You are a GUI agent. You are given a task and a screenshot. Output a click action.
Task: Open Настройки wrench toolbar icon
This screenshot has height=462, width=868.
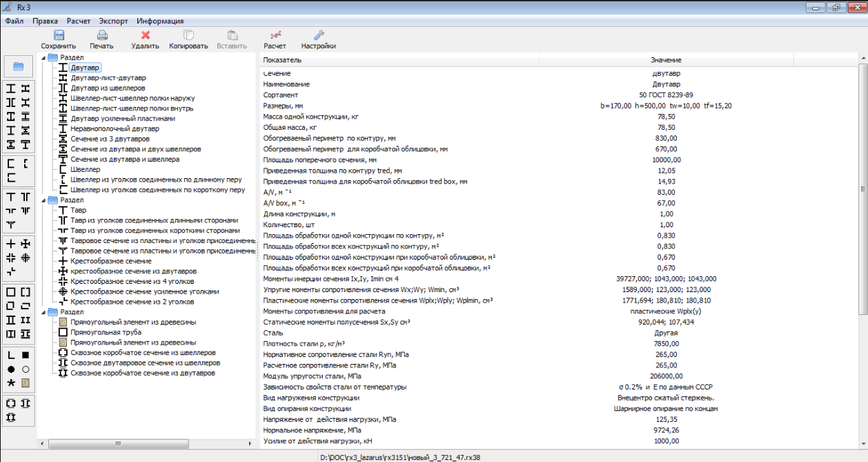(318, 35)
